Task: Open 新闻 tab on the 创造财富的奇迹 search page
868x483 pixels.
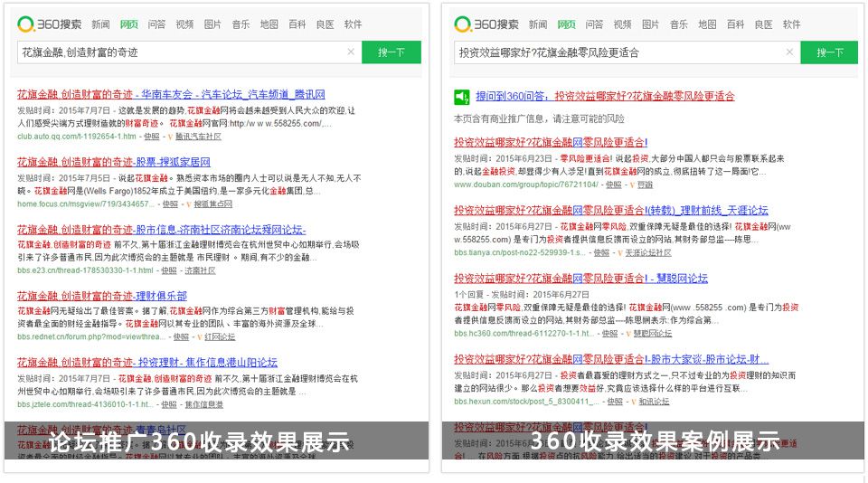Action: (x=100, y=24)
